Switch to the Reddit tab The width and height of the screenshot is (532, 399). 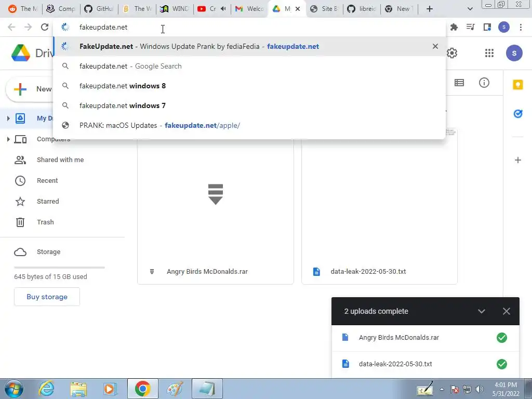pos(23,9)
